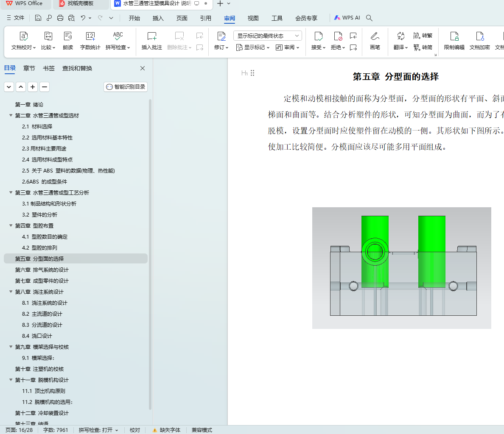Select the 画笔 pen tool
The height and width of the screenshot is (434, 504).
375,41
